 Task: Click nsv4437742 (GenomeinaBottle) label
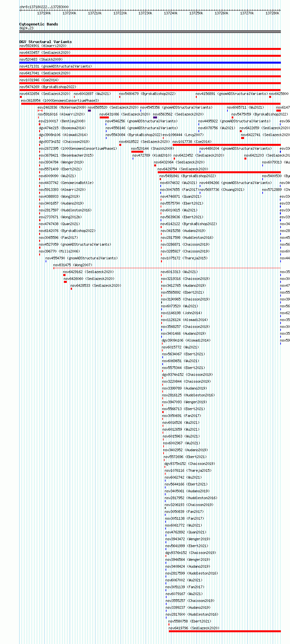tap(66, 183)
